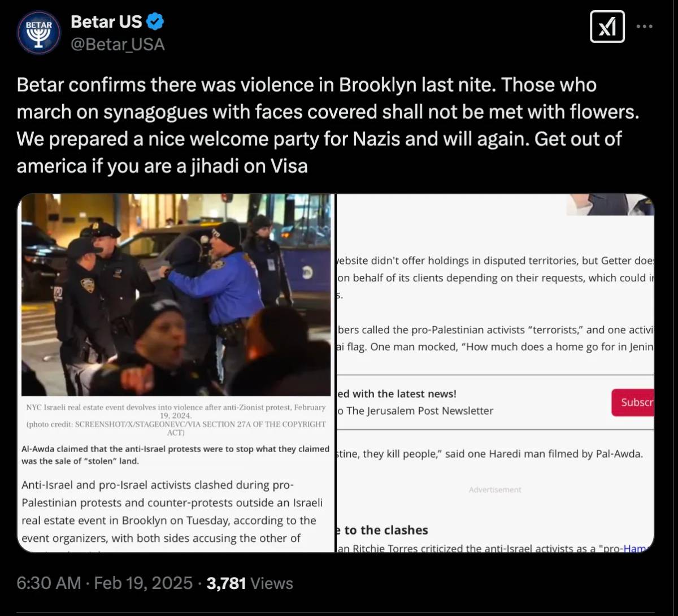
Task: Click the red Subscribe button in screenshot
Action: (x=633, y=402)
